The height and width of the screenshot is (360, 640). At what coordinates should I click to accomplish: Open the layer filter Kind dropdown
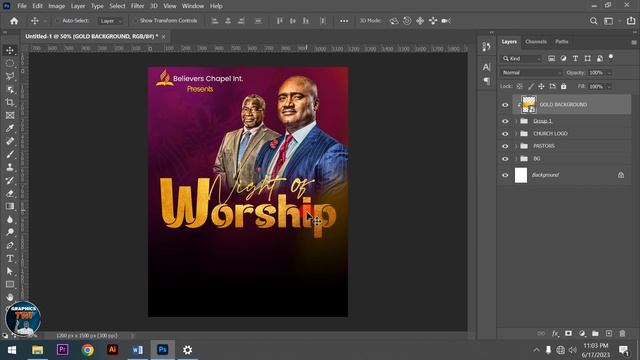click(522, 59)
